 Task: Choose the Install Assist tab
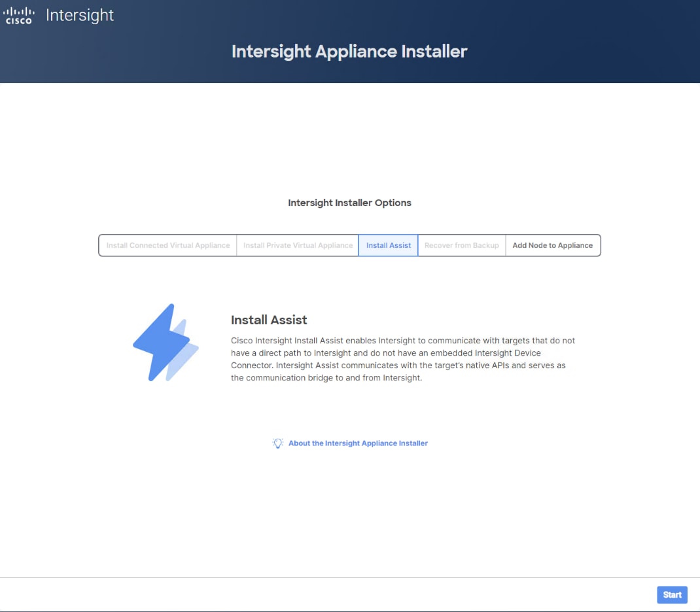click(x=389, y=245)
